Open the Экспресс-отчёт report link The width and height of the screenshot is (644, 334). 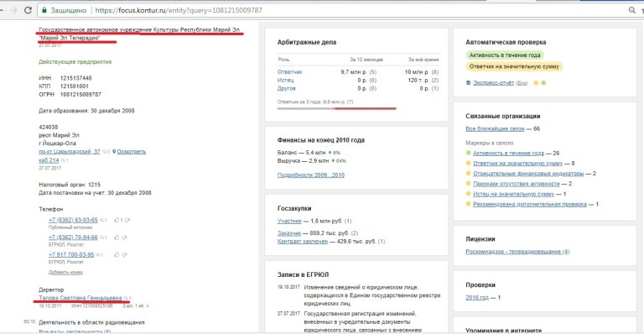click(x=493, y=83)
